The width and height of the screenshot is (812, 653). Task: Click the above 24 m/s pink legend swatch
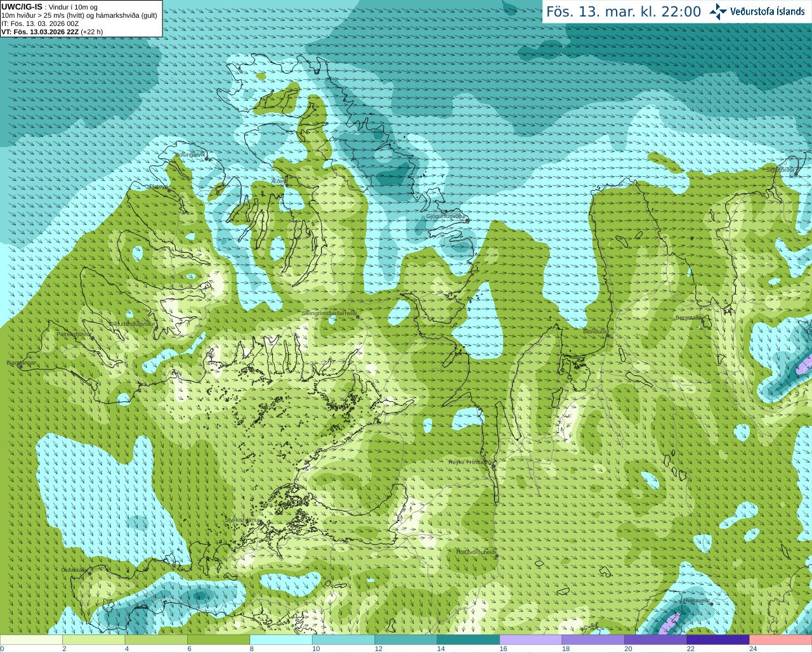[781, 640]
